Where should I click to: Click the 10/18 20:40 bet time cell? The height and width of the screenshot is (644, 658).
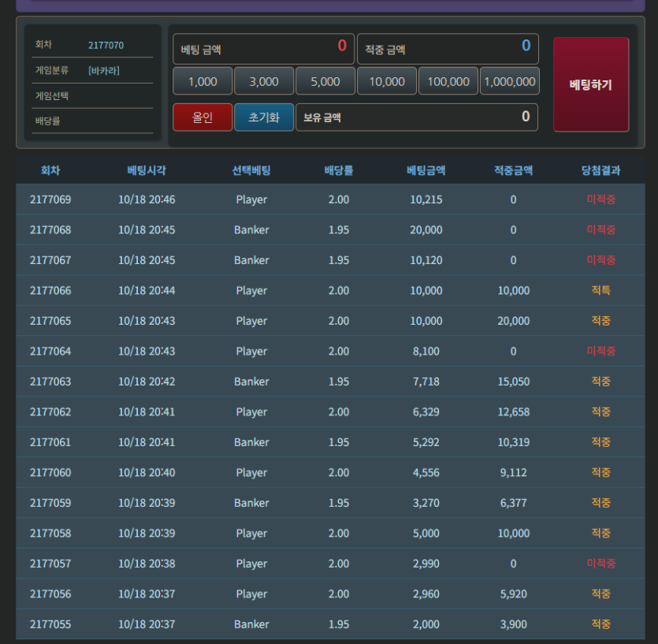click(x=147, y=473)
